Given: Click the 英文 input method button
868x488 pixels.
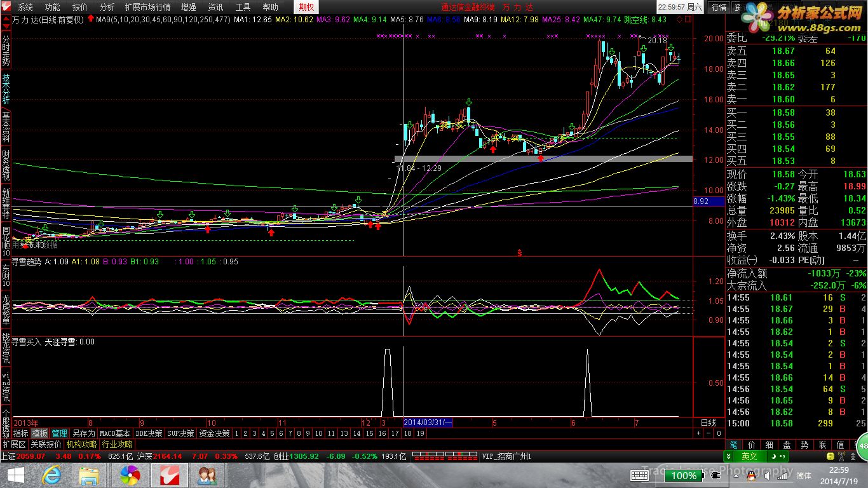Looking at the screenshot, I should click(x=749, y=456).
